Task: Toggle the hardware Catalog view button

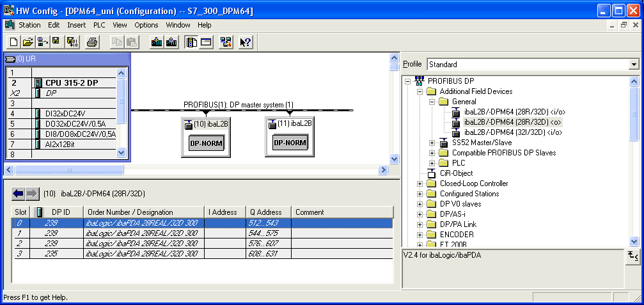Action: click(191, 42)
